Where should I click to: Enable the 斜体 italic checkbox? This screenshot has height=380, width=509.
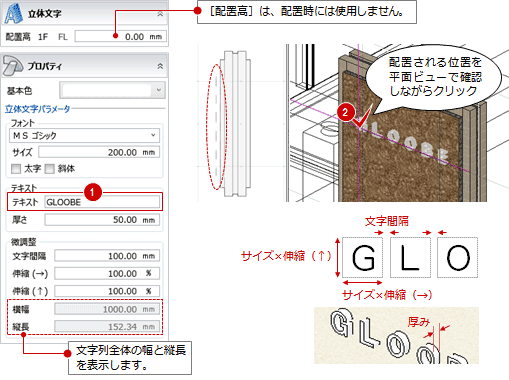(x=49, y=169)
